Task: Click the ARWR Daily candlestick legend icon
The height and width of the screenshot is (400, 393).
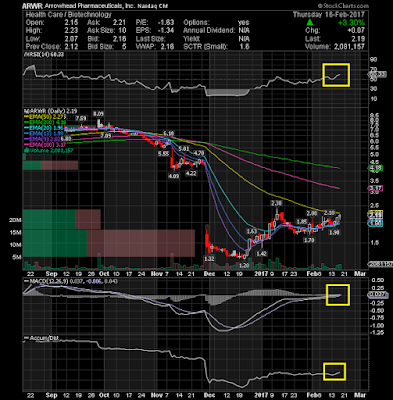Action: point(24,110)
